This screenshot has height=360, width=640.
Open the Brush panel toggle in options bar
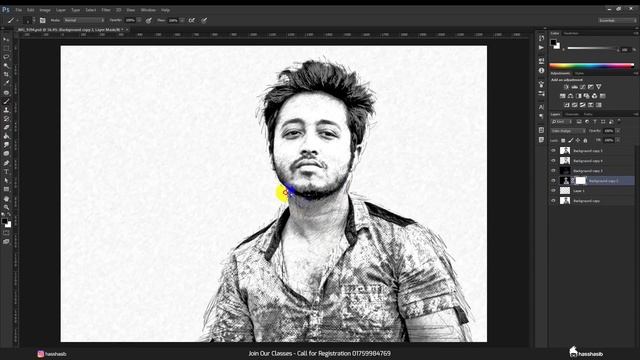pyautogui.click(x=42, y=20)
